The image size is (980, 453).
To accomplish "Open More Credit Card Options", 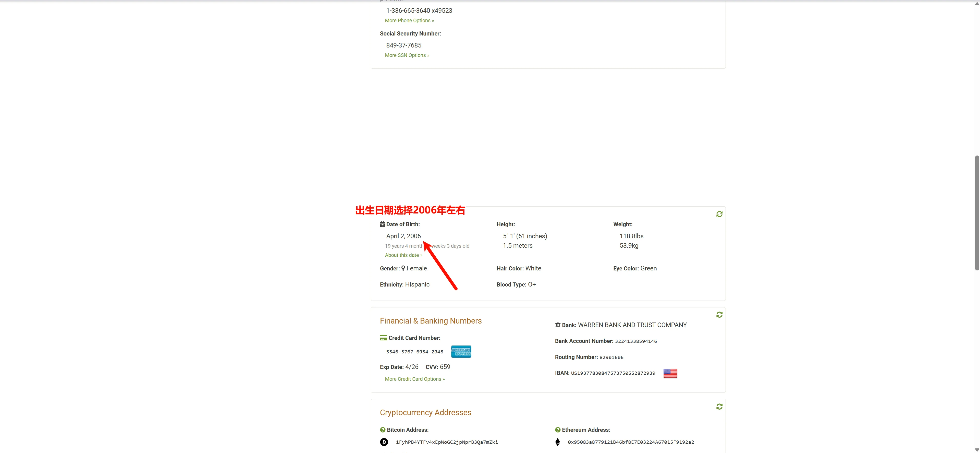I will tap(415, 379).
